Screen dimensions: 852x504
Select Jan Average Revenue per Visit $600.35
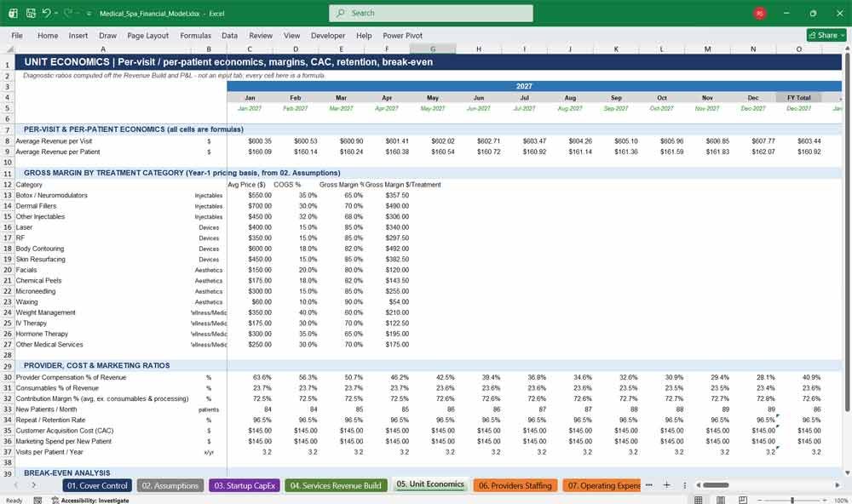pos(250,141)
